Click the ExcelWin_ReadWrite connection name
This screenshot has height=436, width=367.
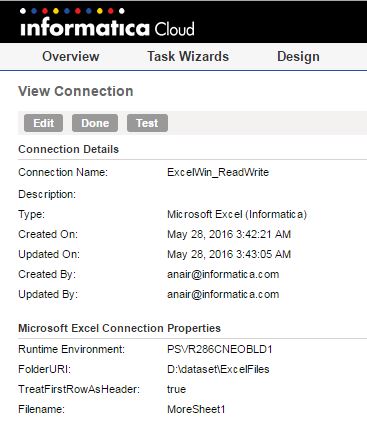[218, 172]
